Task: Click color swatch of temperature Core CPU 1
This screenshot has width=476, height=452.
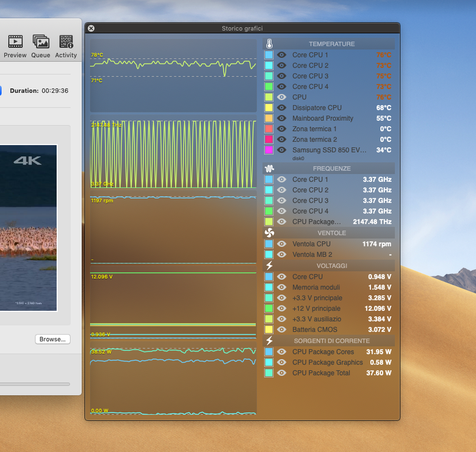Action: click(269, 55)
